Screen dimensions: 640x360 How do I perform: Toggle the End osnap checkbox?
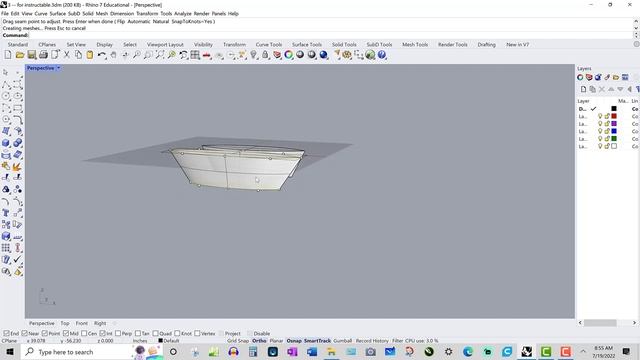[x=7, y=333]
